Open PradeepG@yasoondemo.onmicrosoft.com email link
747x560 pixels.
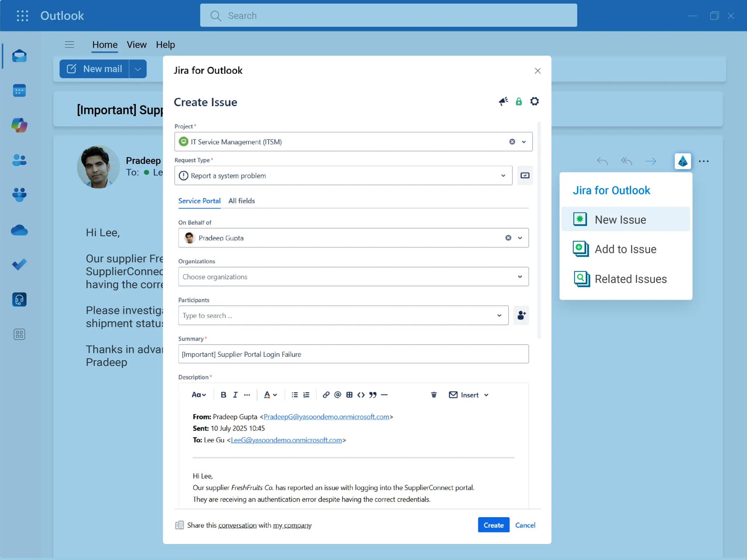[x=326, y=416]
